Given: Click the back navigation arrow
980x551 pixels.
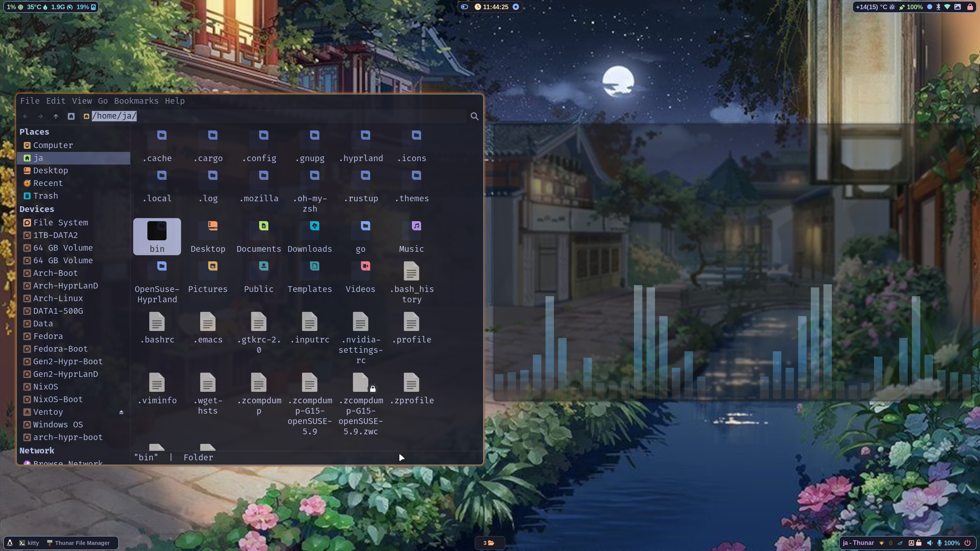Looking at the screenshot, I should point(26,116).
